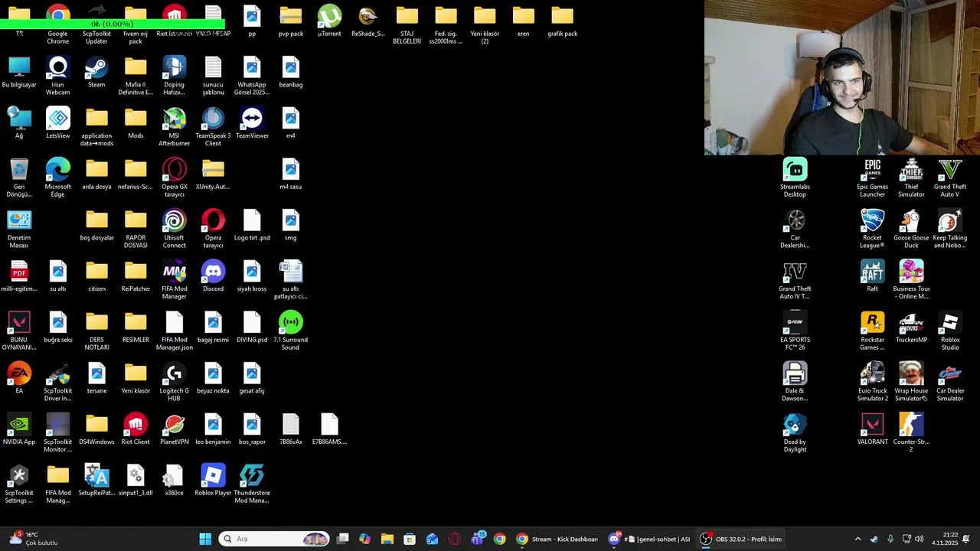Launch Steam from the desktop
The image size is (980, 551).
click(x=96, y=73)
